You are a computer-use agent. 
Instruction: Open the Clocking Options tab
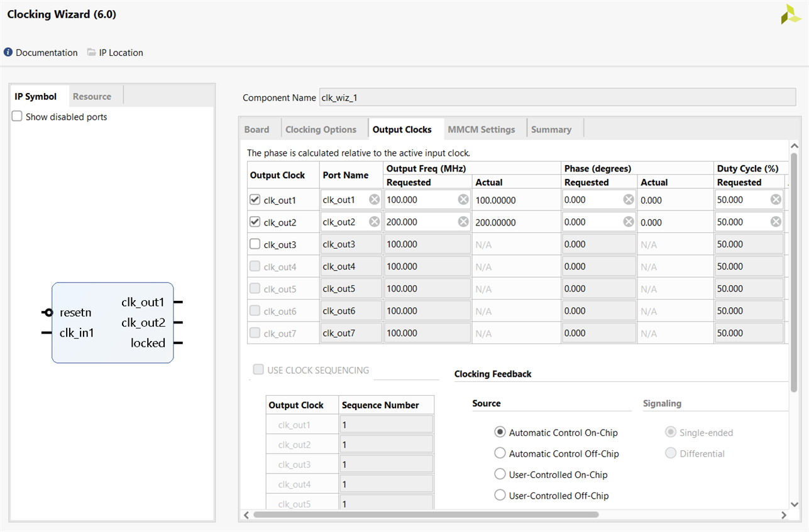tap(321, 129)
